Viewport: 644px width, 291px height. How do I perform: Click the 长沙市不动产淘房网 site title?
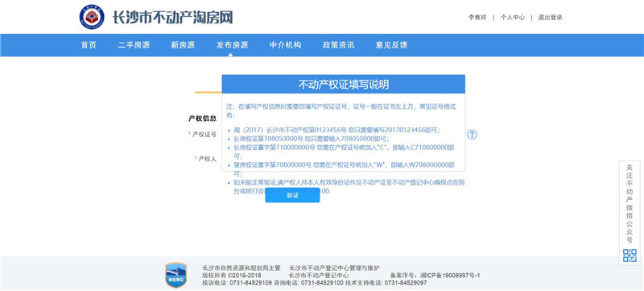click(173, 17)
